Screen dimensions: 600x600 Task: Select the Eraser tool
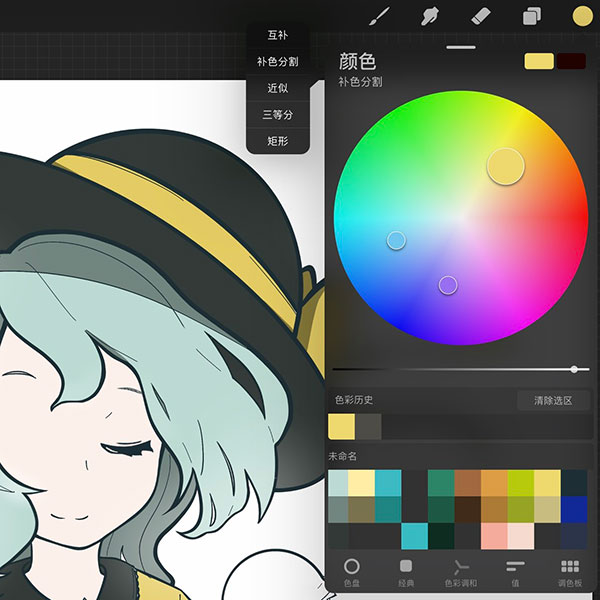coord(481,16)
